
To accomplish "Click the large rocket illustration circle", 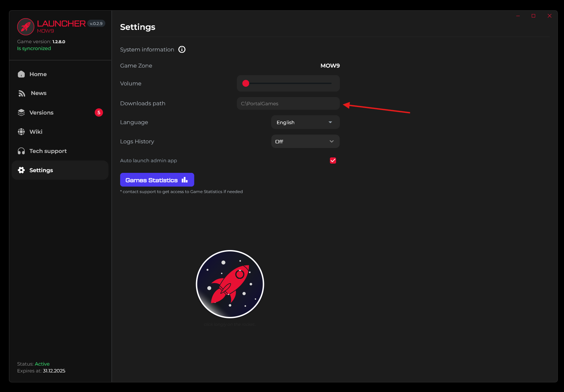I will 230,284.
